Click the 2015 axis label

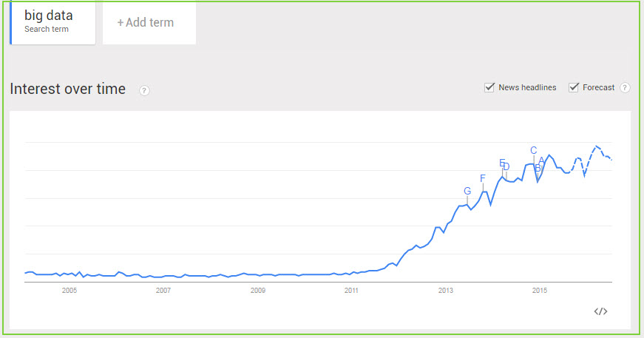coord(539,291)
